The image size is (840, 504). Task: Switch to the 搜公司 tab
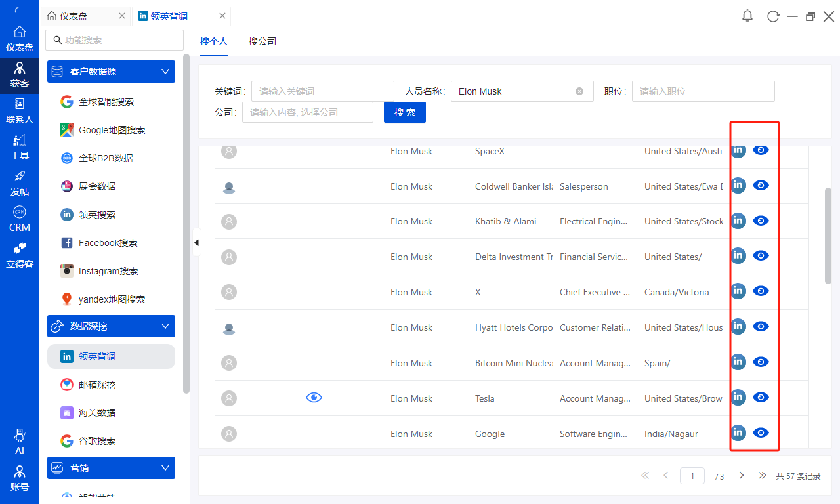pyautogui.click(x=262, y=41)
